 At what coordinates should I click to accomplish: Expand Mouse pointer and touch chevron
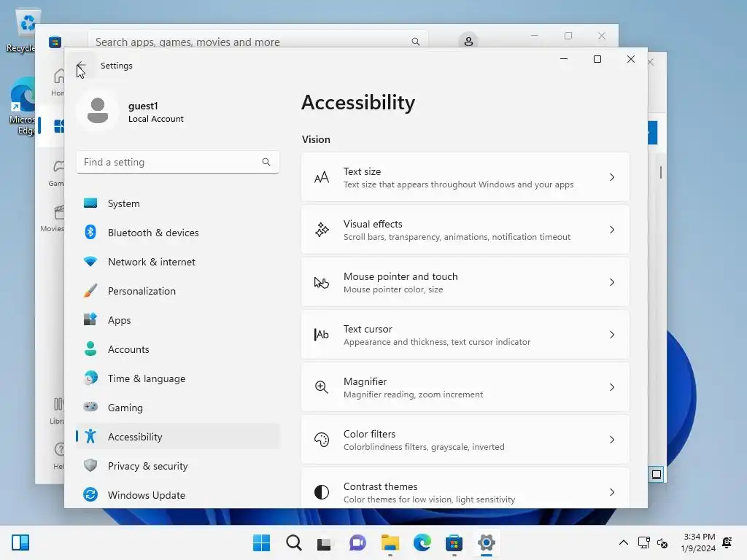click(x=612, y=282)
